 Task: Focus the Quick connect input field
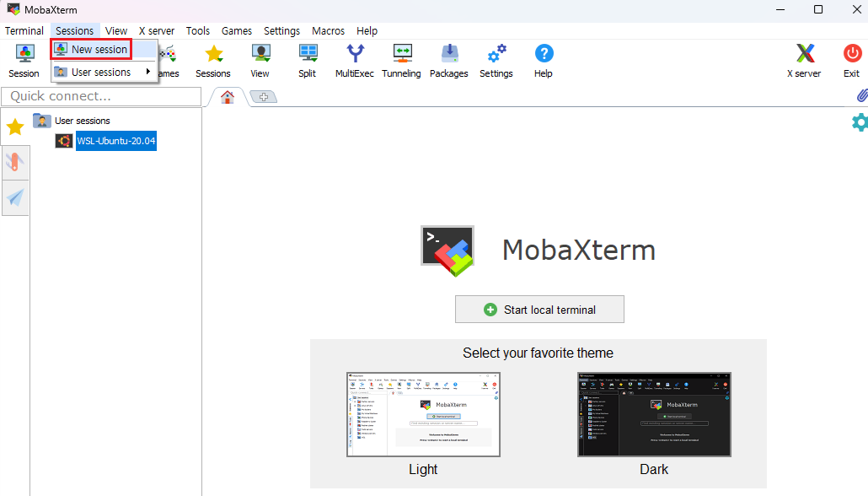pos(101,96)
